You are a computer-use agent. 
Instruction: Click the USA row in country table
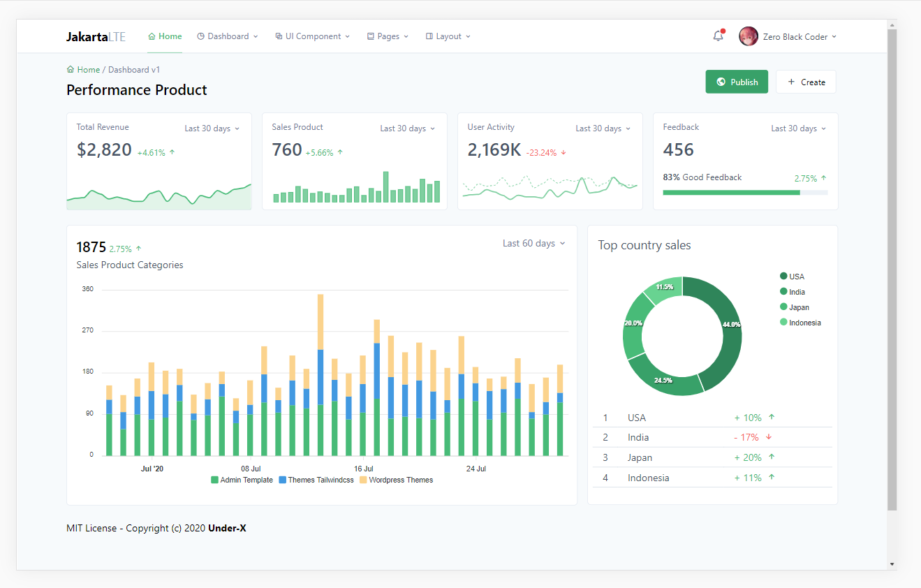[x=712, y=418]
